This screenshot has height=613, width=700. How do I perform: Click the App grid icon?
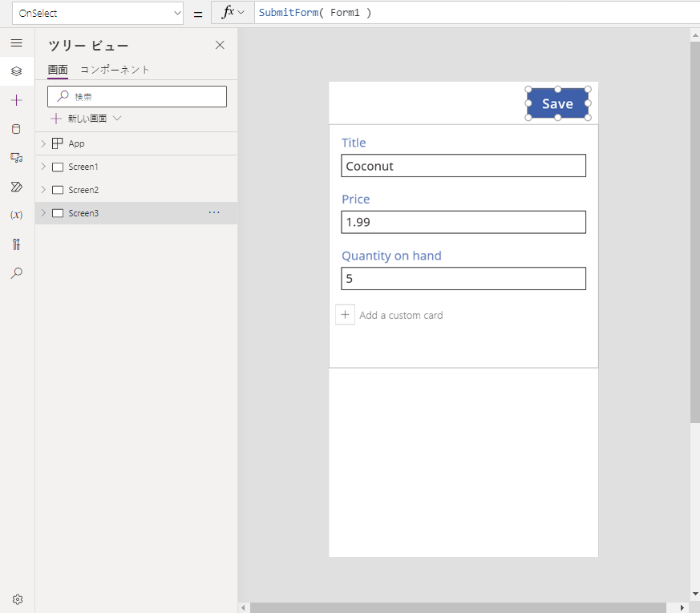tap(57, 143)
